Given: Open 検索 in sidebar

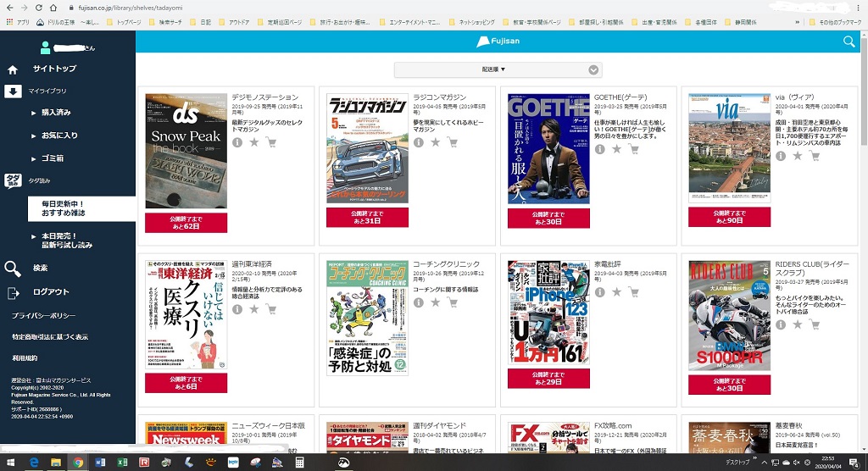Looking at the screenshot, I should pyautogui.click(x=41, y=268).
